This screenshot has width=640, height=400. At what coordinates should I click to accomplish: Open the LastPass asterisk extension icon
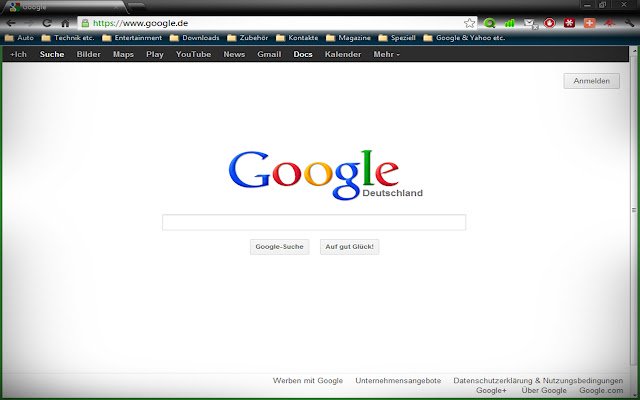pos(569,23)
